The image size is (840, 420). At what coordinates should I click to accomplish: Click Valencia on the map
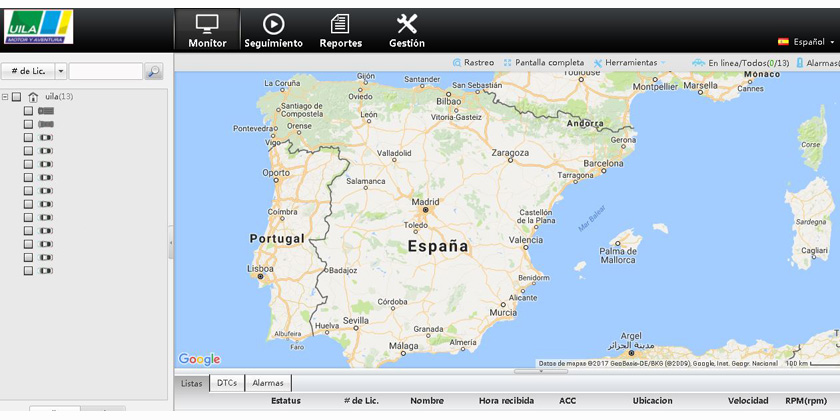(x=526, y=240)
